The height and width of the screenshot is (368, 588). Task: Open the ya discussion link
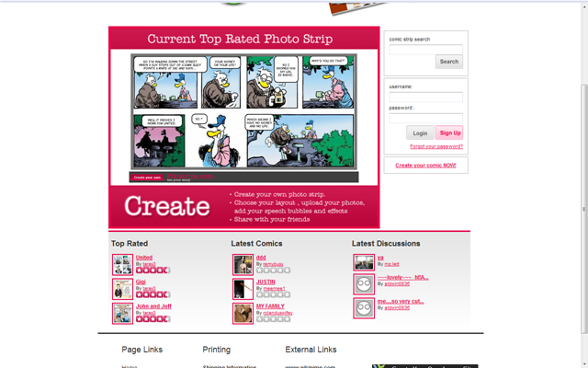[x=380, y=258]
